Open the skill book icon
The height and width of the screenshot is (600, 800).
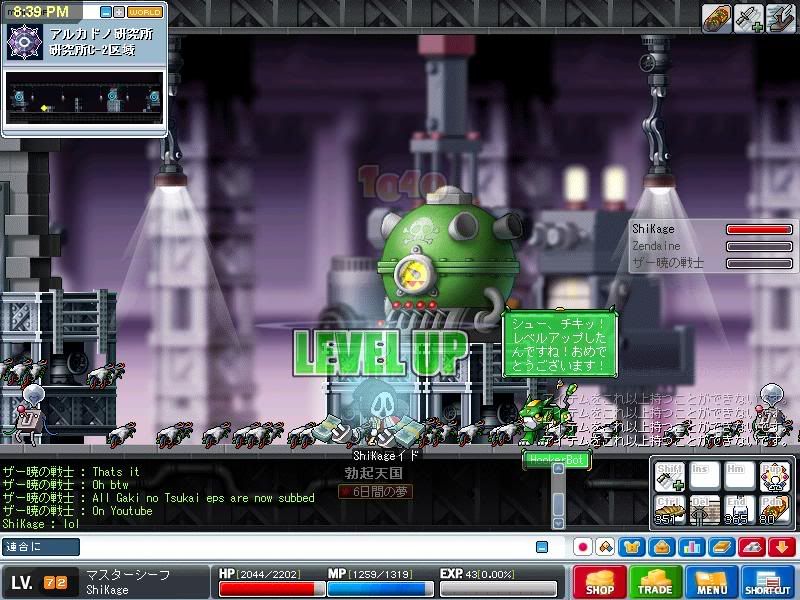point(722,547)
